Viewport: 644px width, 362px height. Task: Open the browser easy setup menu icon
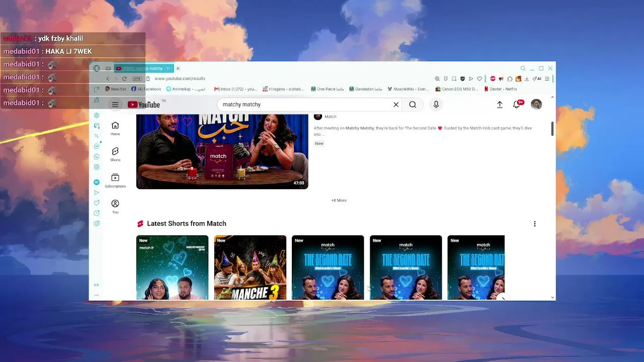coord(547,78)
